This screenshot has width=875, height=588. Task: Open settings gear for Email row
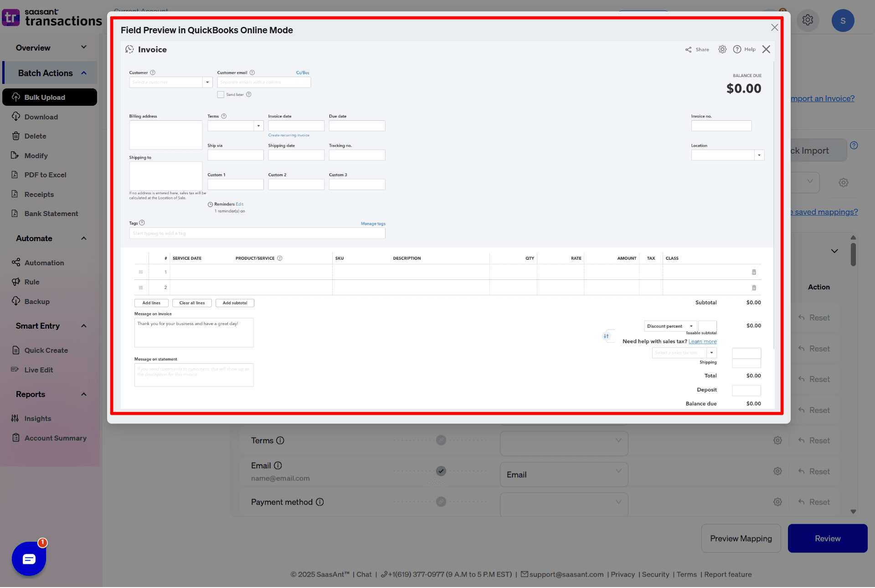(777, 471)
